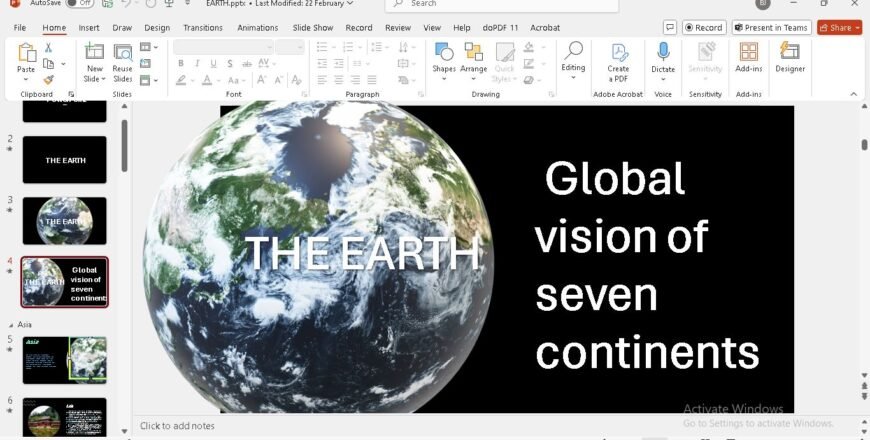
Task: Click the Text Highlight Color button
Action: tap(181, 80)
